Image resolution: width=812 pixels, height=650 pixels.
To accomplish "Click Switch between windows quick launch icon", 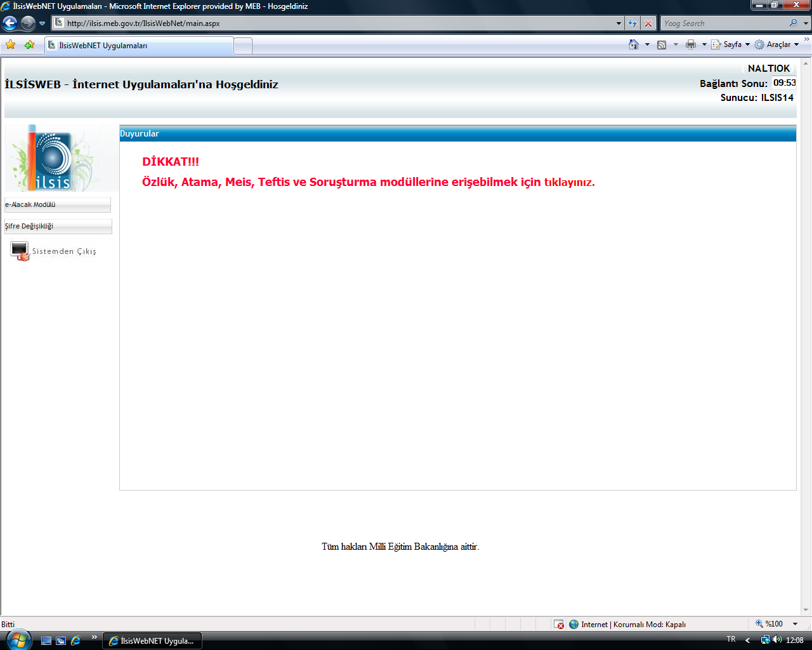I will tap(61, 641).
